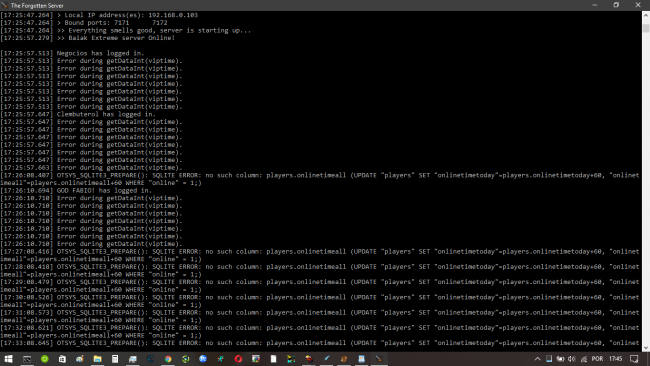650x366 pixels.
Task: Open Microsoft Store from the taskbar
Action: [62, 359]
